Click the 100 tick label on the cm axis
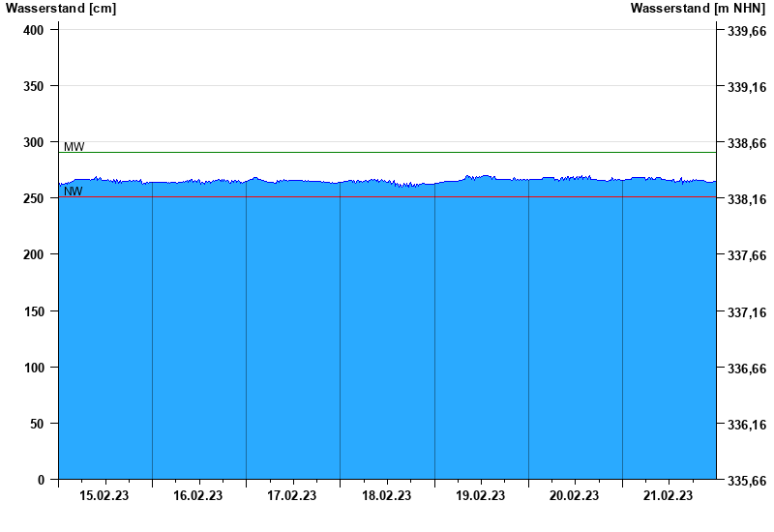This screenshot has width=774, height=532. (34, 368)
